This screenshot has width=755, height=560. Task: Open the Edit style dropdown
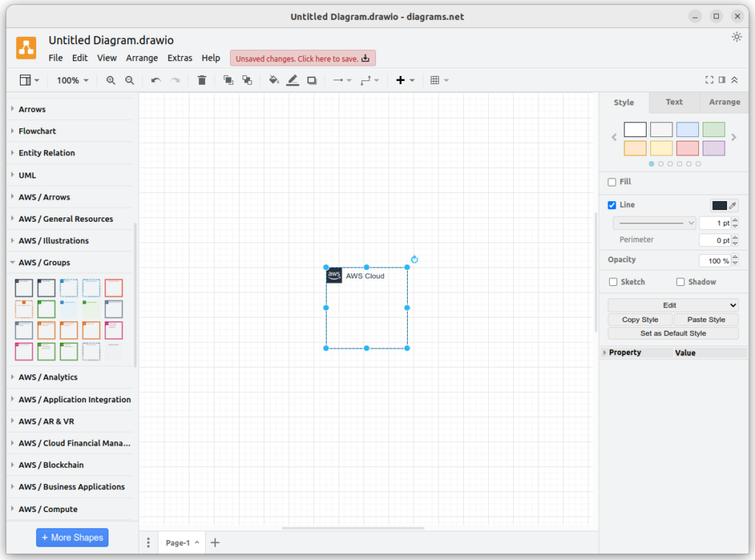click(672, 304)
